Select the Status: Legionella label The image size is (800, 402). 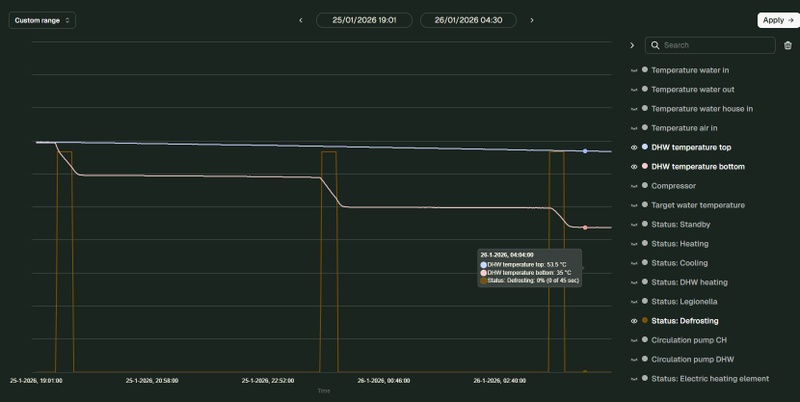684,302
